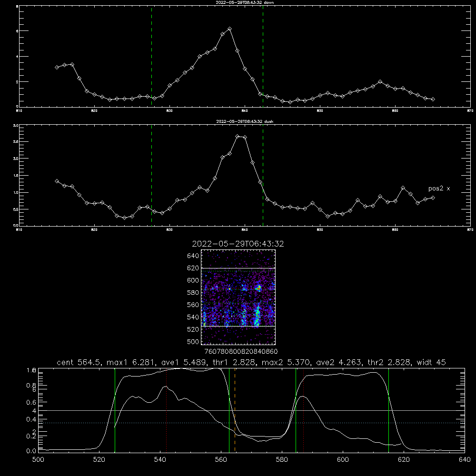Click the right green dashed line in dusk plot
The height and width of the screenshot is (476, 476).
(x=263, y=176)
